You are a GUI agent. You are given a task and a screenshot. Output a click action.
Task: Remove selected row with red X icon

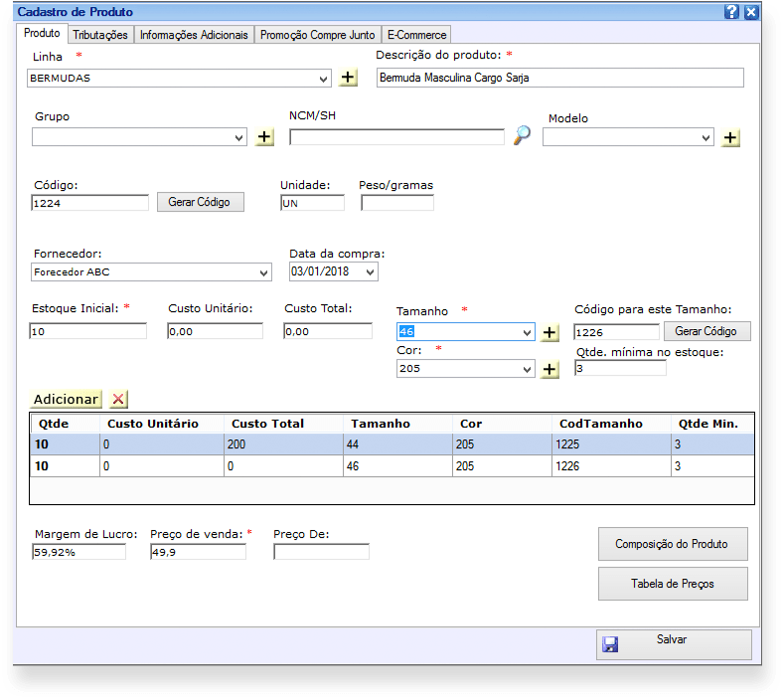[x=118, y=400]
